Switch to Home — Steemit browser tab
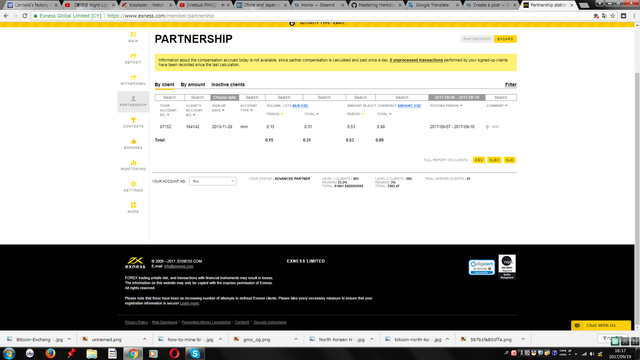 [x=319, y=5]
